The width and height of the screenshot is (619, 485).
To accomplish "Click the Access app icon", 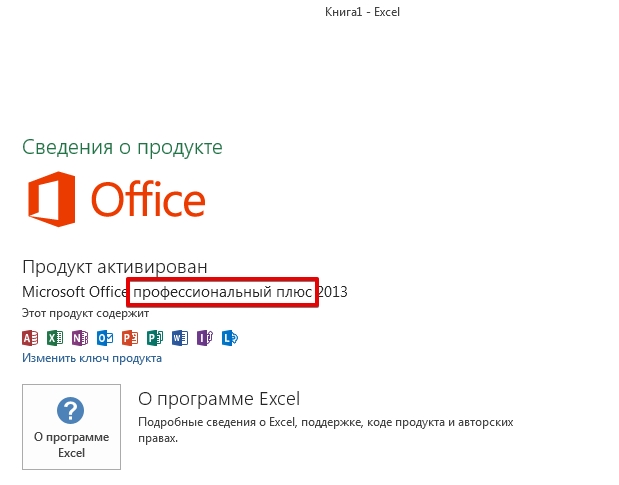I will [30, 338].
